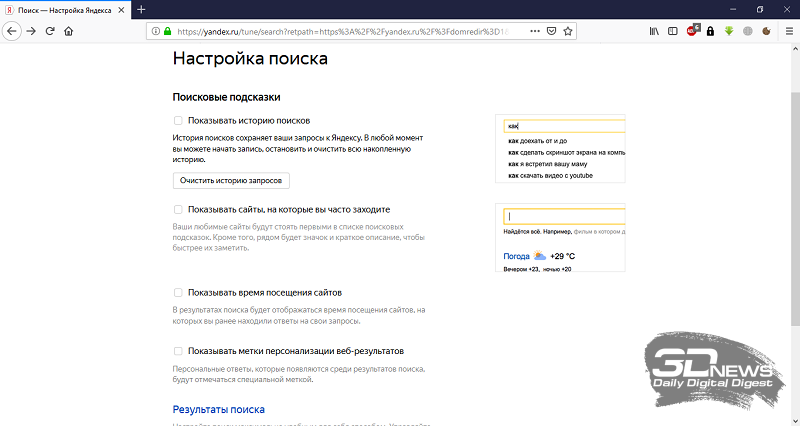Enable 'Показывать время посещения сайтов' checkbox

178,292
